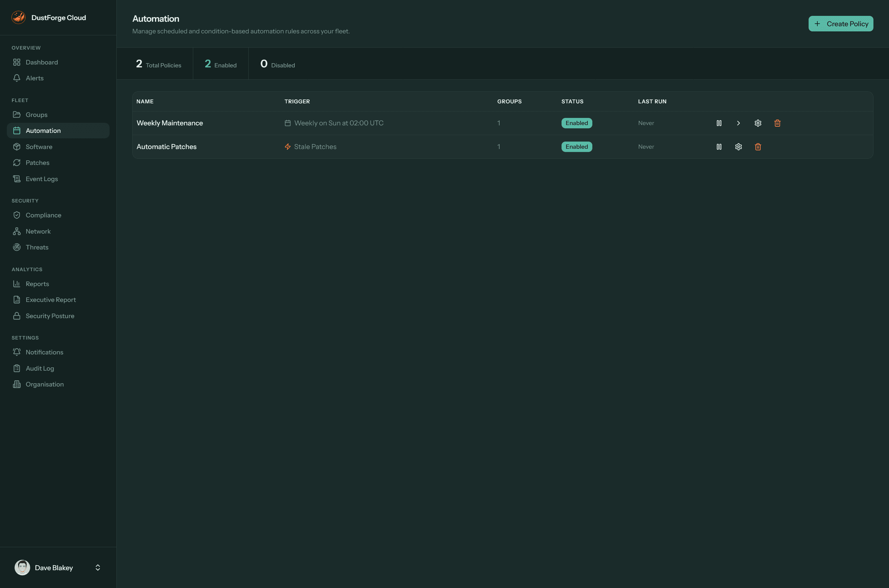Viewport: 889px width, 588px height.
Task: Open the Executive Report link
Action: click(x=50, y=299)
